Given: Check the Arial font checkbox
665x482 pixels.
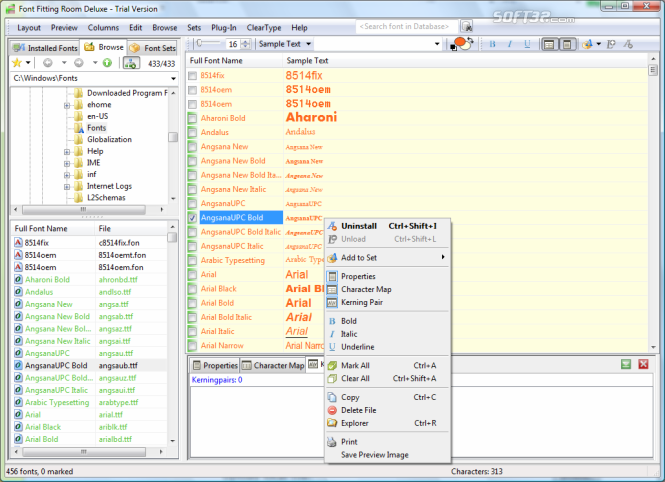Looking at the screenshot, I should [x=193, y=275].
